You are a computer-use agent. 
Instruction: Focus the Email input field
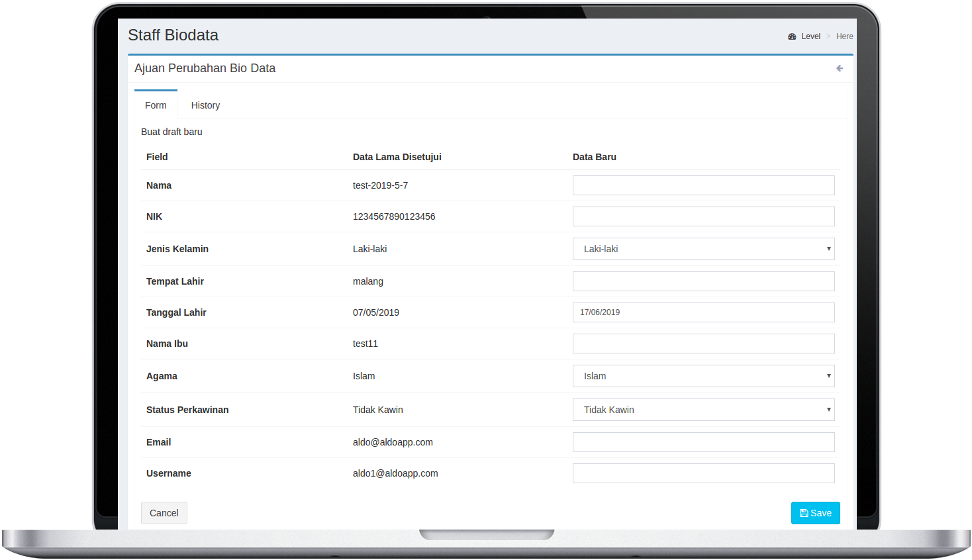point(703,442)
